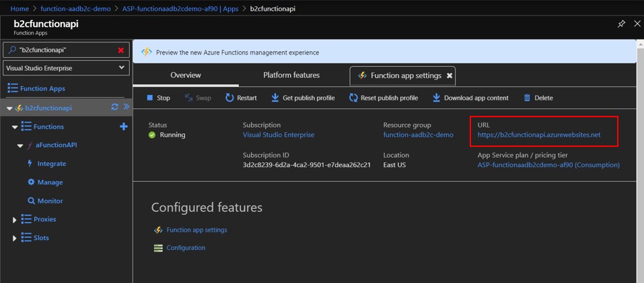Select the Overview tab

tap(185, 75)
